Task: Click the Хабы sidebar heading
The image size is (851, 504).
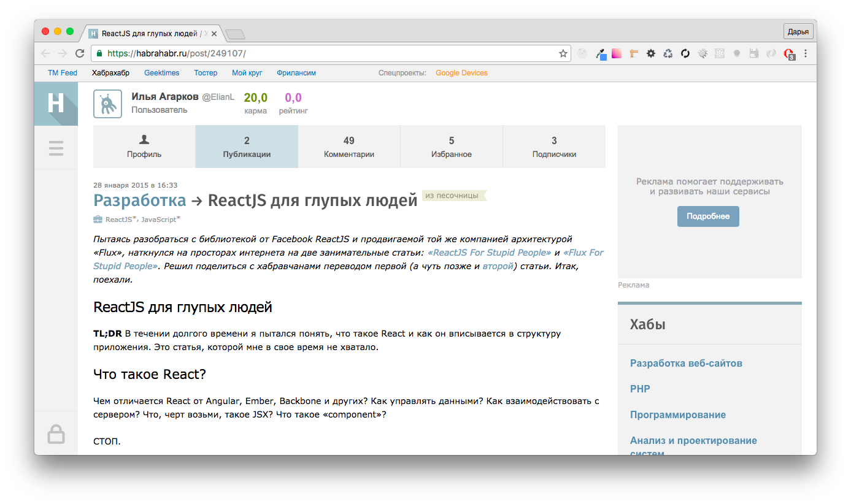Action: 648,324
